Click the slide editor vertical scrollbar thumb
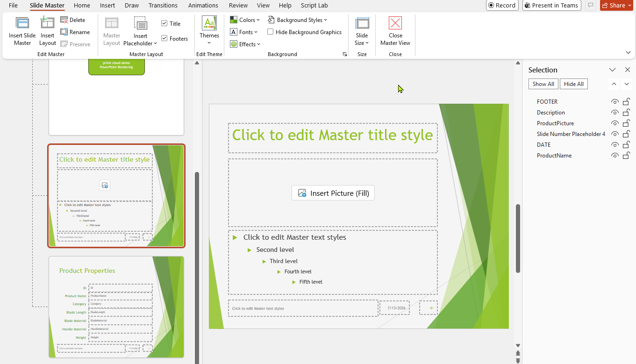The width and height of the screenshot is (636, 364). (x=518, y=238)
